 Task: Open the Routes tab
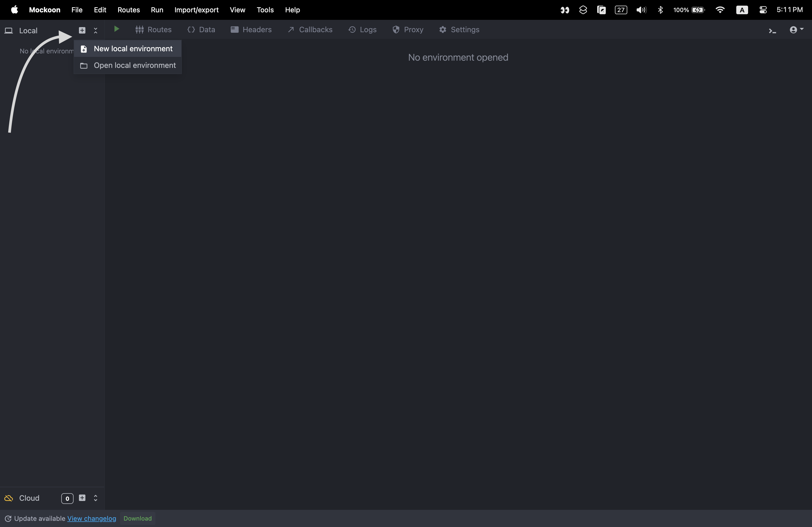coord(154,30)
